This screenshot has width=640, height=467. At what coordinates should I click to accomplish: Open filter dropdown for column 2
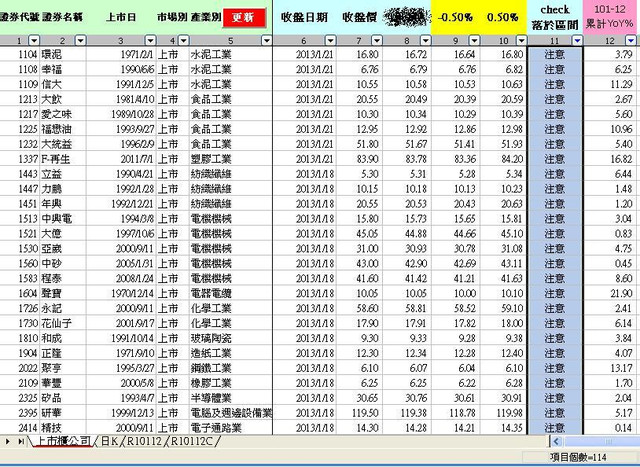81,40
